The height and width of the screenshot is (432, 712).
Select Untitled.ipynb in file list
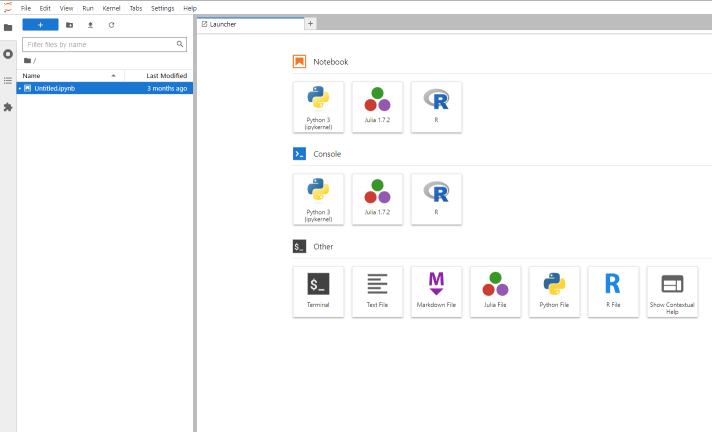[105, 88]
